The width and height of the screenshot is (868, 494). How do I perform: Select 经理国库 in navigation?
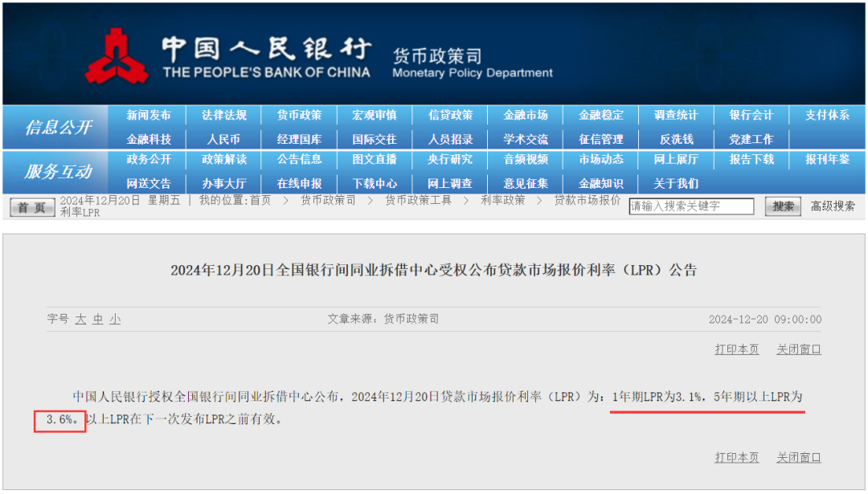[x=299, y=140]
